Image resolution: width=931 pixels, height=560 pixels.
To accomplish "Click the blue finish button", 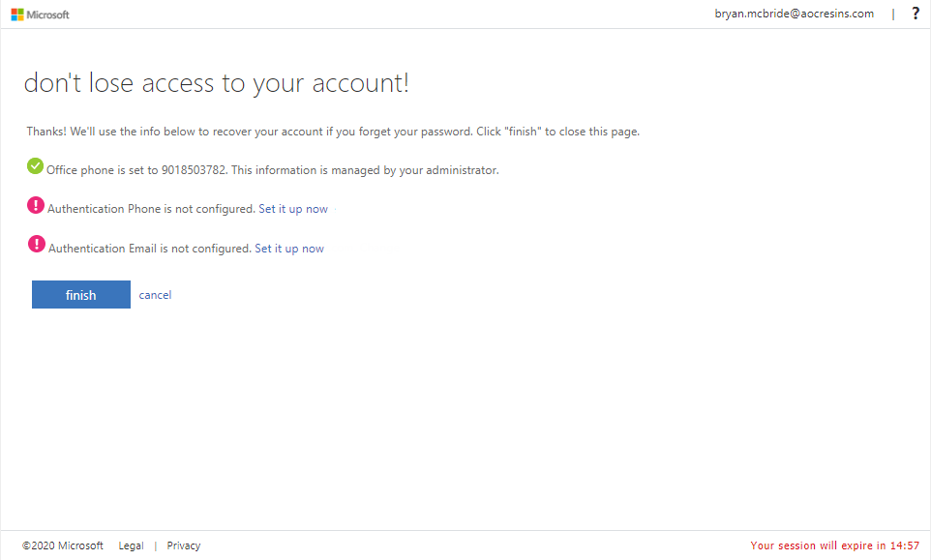I will pyautogui.click(x=80, y=294).
